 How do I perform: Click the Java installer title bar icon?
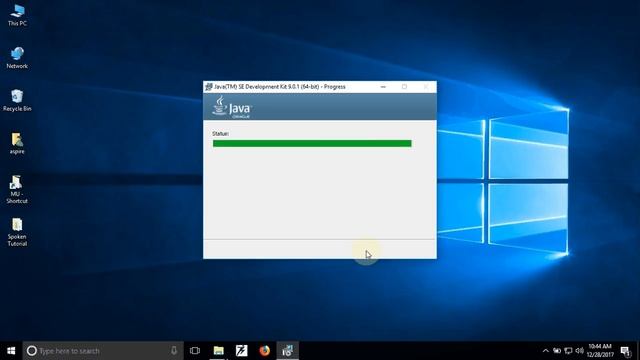[209, 87]
